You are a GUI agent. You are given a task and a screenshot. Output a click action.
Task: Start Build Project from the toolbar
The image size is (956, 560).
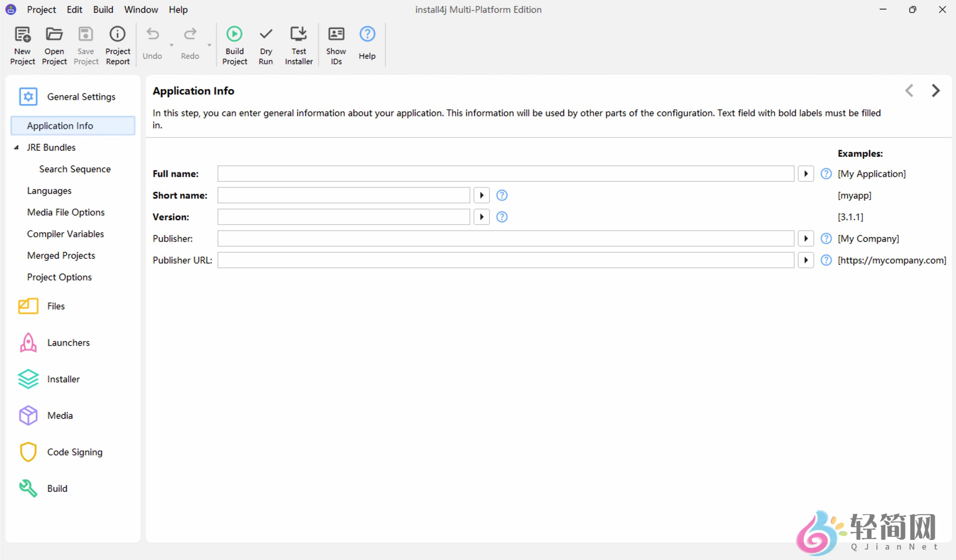pyautogui.click(x=234, y=45)
